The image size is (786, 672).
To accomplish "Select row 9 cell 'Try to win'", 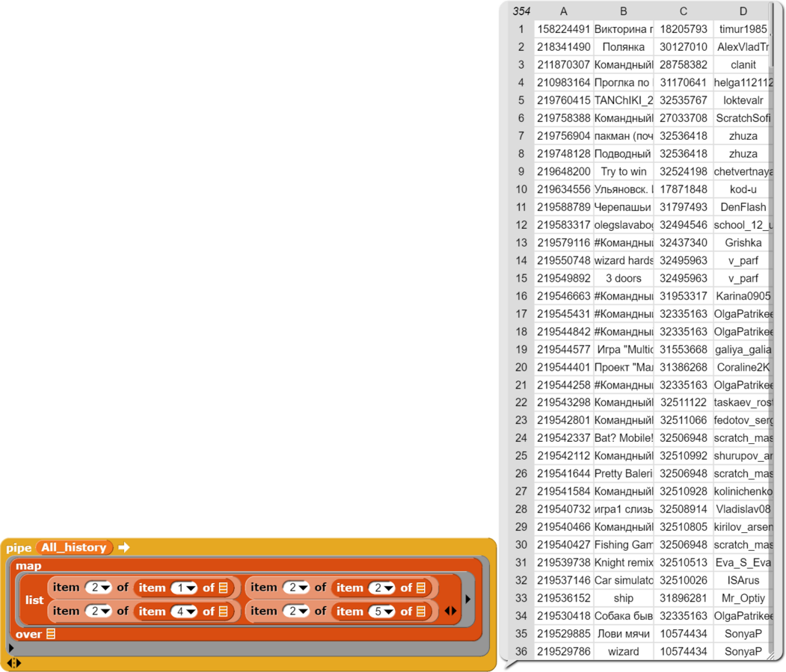I will pyautogui.click(x=623, y=172).
